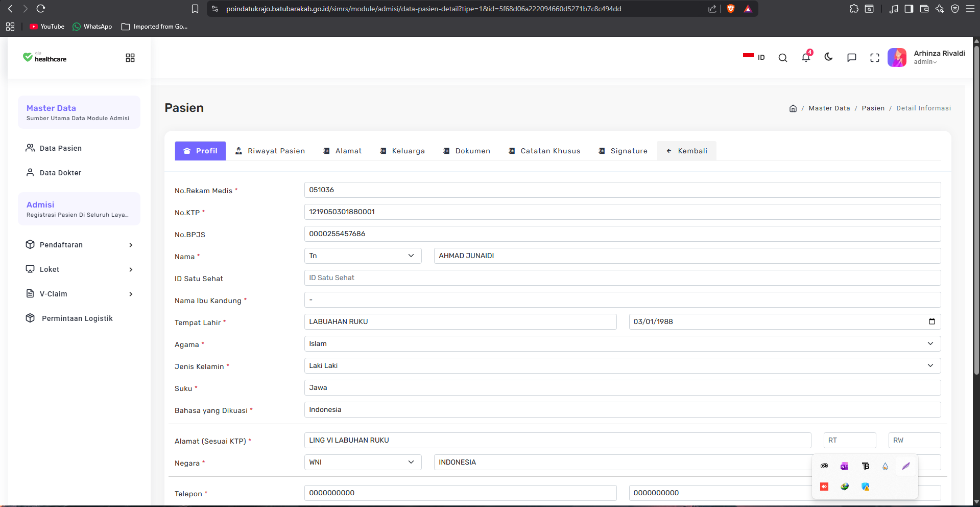Click the ID Satu Sehat input field

(623, 278)
